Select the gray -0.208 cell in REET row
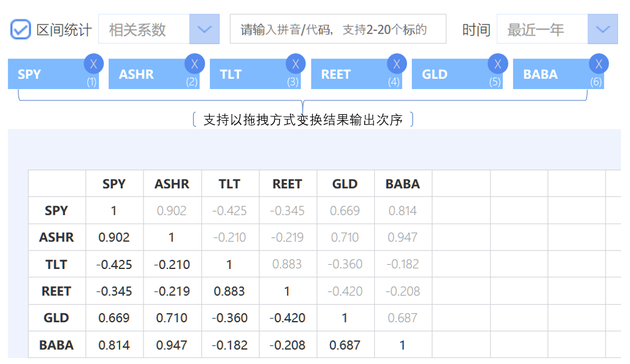 tap(403, 291)
